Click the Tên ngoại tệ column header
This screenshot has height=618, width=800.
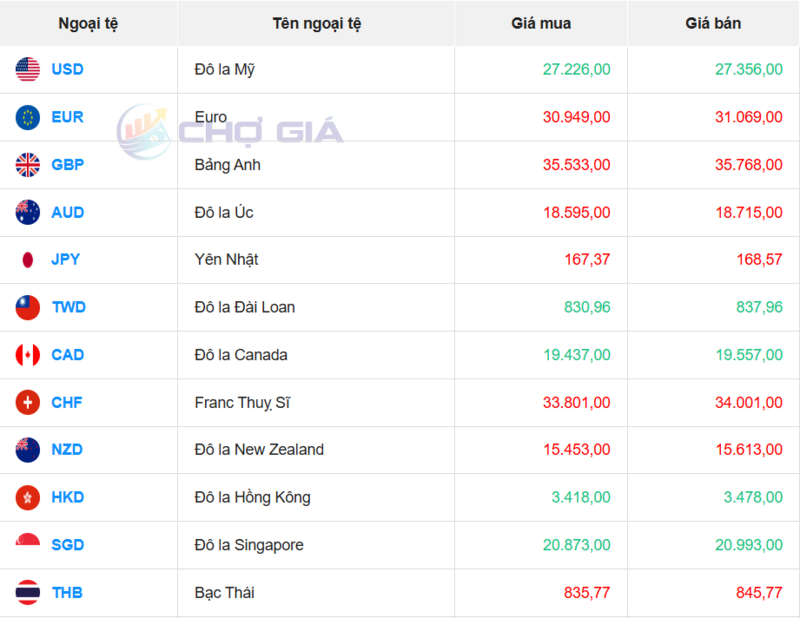pyautogui.click(x=316, y=23)
